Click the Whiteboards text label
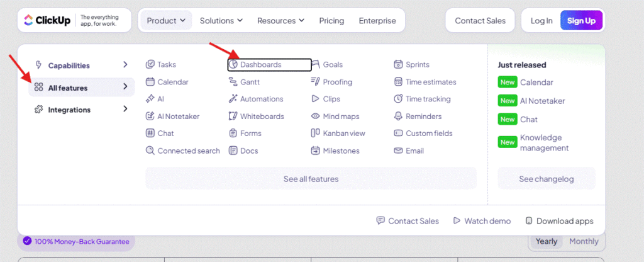Image resolution: width=644 pixels, height=262 pixels. click(262, 117)
